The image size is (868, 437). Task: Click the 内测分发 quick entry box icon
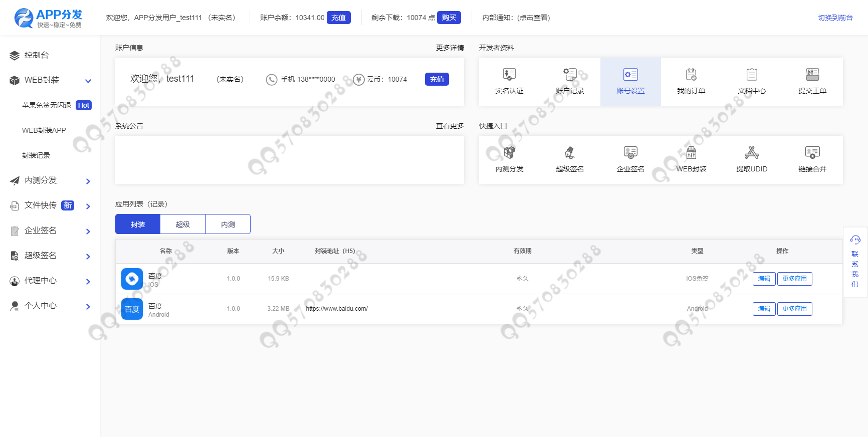(x=509, y=153)
